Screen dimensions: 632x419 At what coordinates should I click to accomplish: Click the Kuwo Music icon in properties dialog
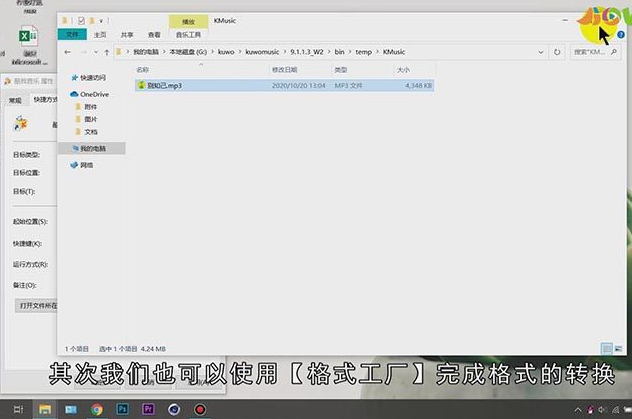(20, 123)
